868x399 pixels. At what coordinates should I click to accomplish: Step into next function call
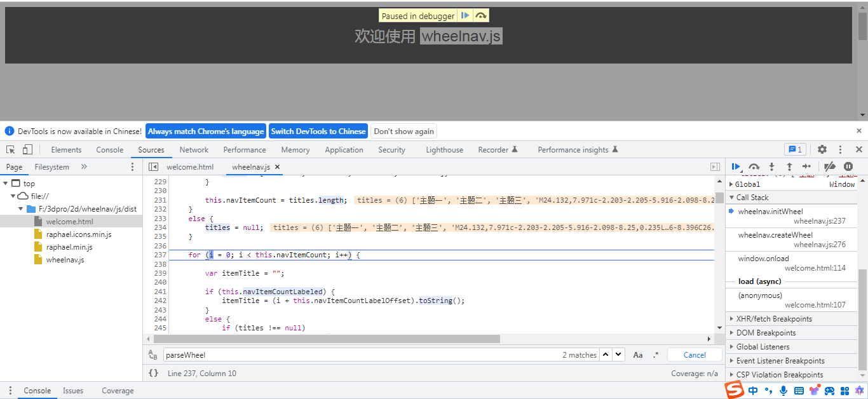pyautogui.click(x=771, y=166)
